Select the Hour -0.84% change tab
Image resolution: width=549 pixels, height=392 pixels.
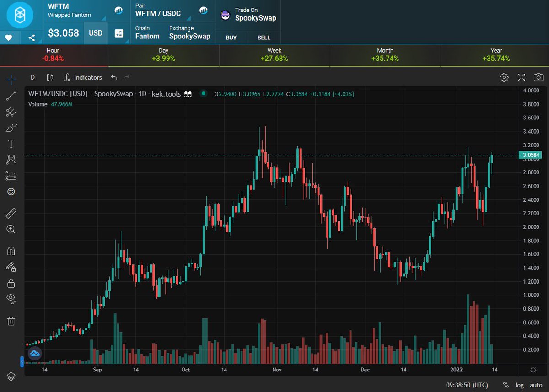tap(54, 55)
